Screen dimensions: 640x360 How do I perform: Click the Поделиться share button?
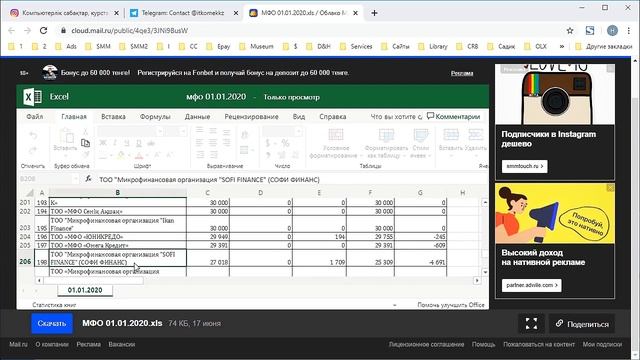click(x=582, y=324)
